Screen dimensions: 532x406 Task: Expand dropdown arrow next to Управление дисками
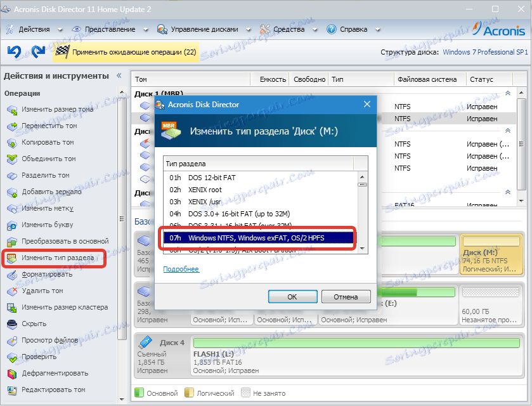point(249,30)
